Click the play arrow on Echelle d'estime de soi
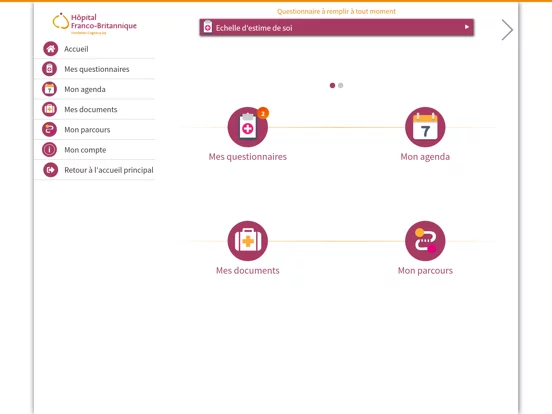 click(467, 27)
